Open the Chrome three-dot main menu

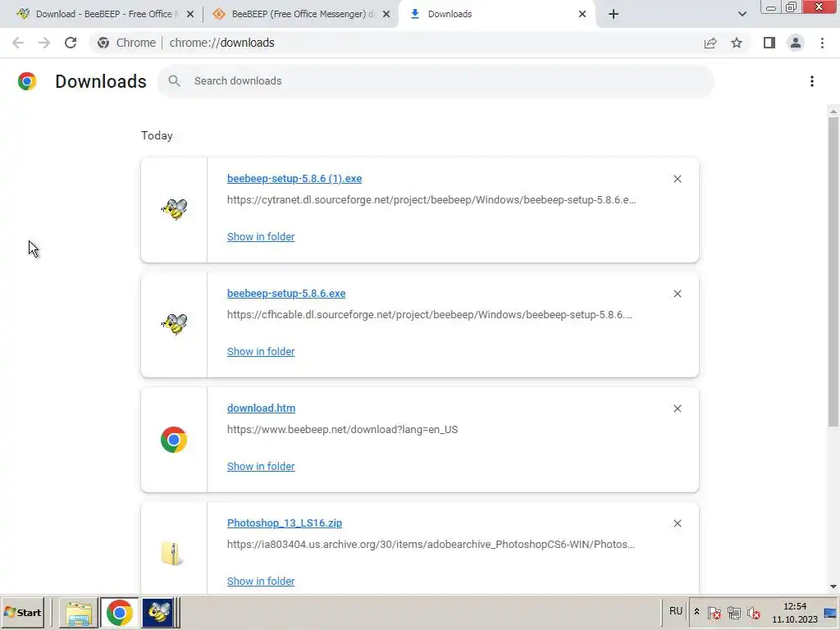pos(822,43)
